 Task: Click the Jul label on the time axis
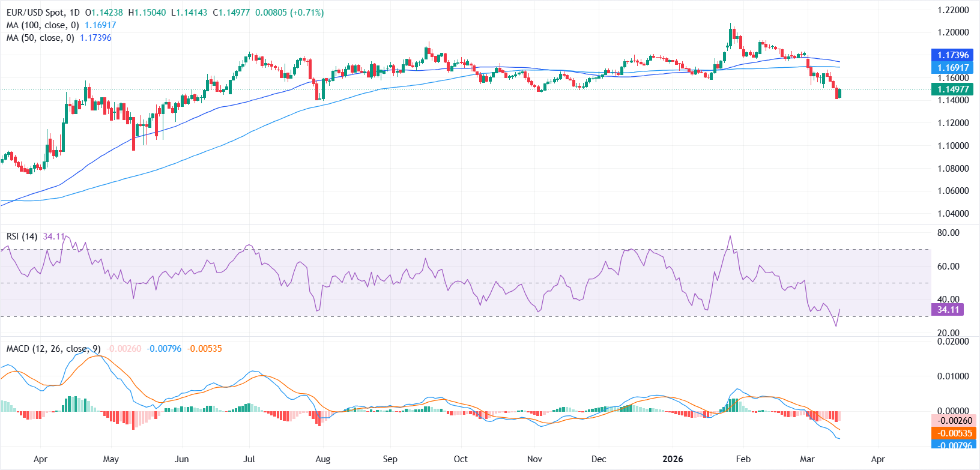pos(249,459)
